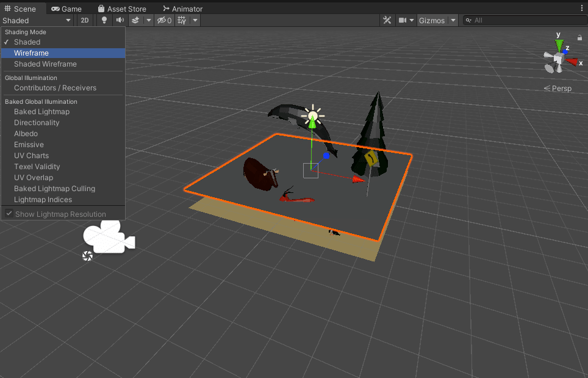Choose Shaded Wireframe mode

point(63,64)
